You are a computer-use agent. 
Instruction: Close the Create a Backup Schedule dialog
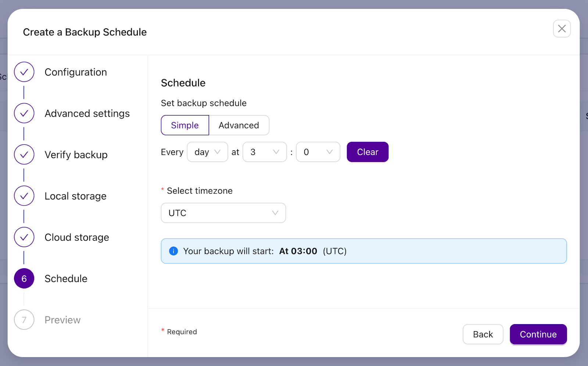pos(562,28)
